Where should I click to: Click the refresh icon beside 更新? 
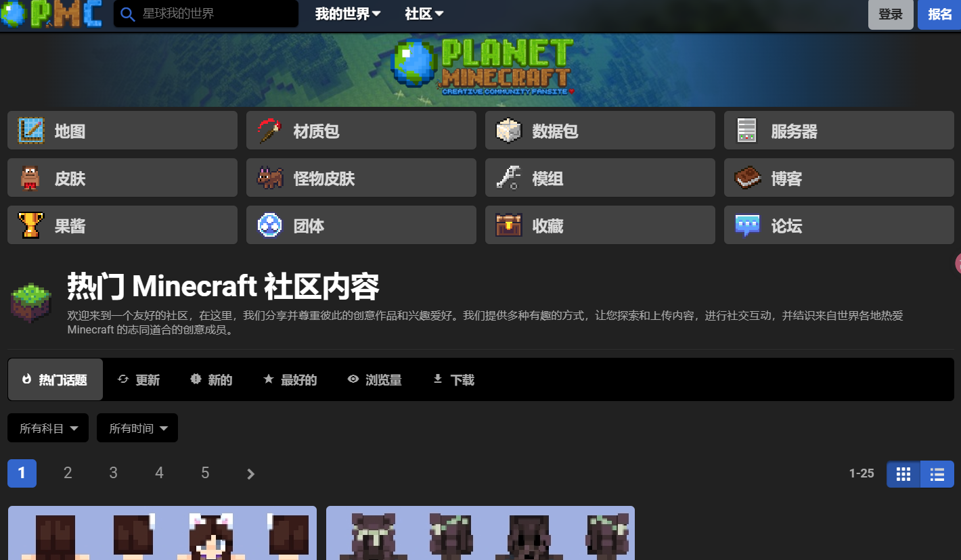tap(123, 379)
